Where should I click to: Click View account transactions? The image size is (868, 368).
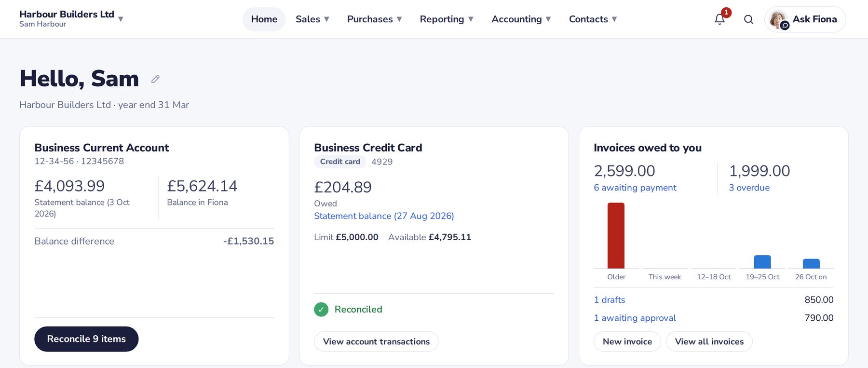[x=376, y=341]
